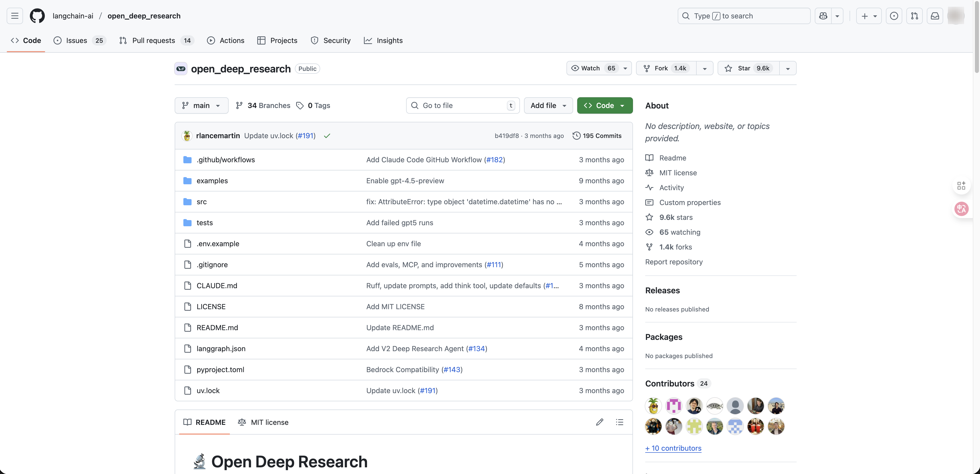
Task: Click the Go to file search field
Action: [x=463, y=105]
